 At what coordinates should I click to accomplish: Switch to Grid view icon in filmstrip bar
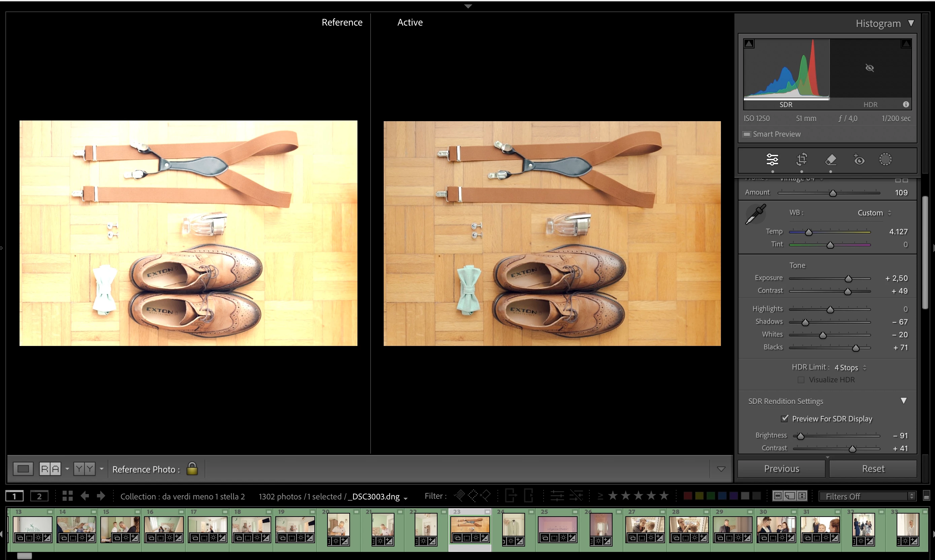point(68,496)
